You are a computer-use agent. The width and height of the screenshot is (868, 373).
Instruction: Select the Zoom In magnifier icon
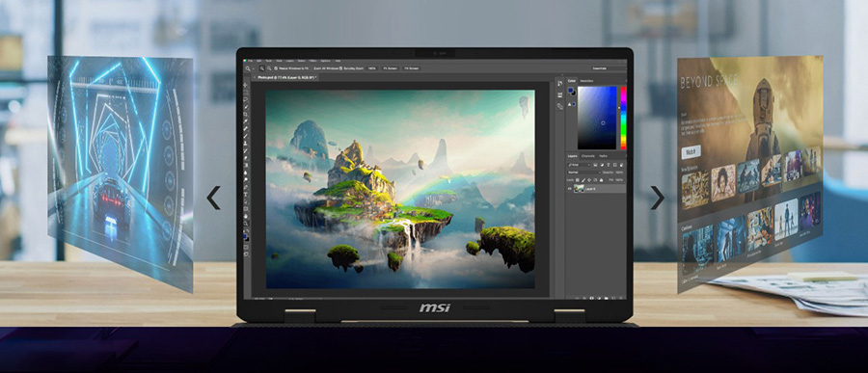click(x=261, y=68)
